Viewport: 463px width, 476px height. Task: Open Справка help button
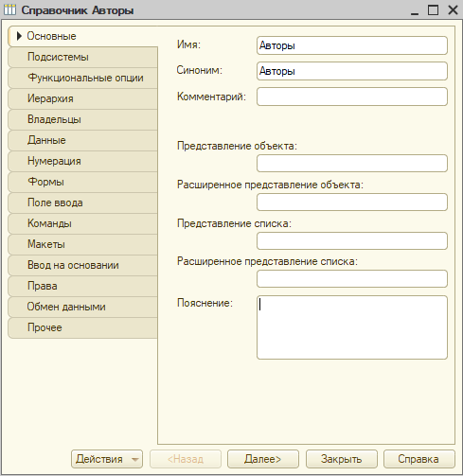[419, 459]
